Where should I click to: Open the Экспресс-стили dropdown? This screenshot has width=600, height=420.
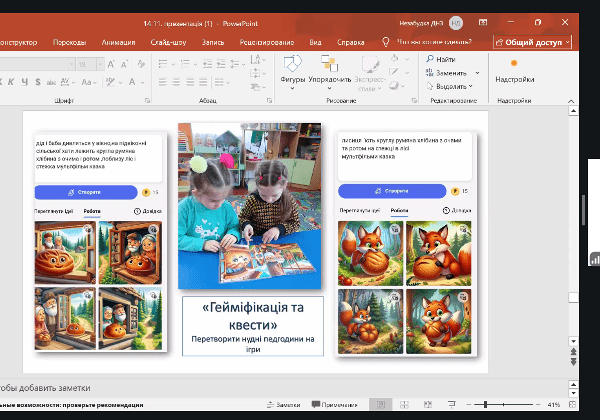(371, 73)
